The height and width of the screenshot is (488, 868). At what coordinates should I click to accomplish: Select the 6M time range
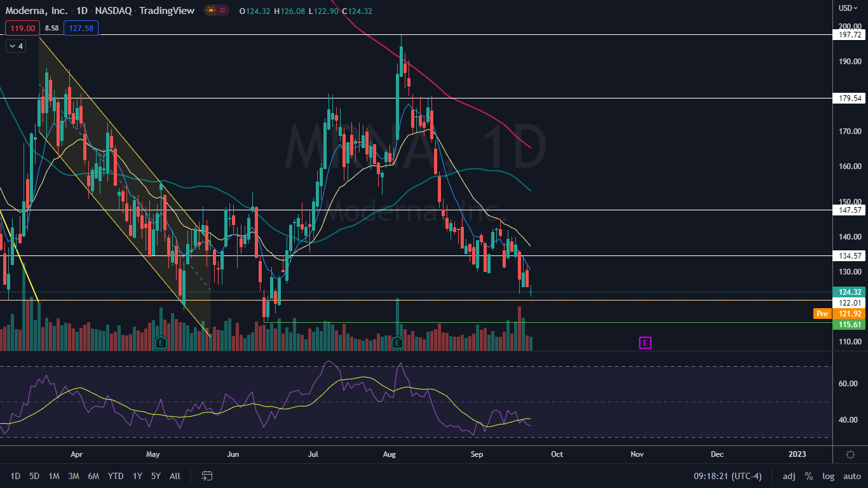[93, 476]
